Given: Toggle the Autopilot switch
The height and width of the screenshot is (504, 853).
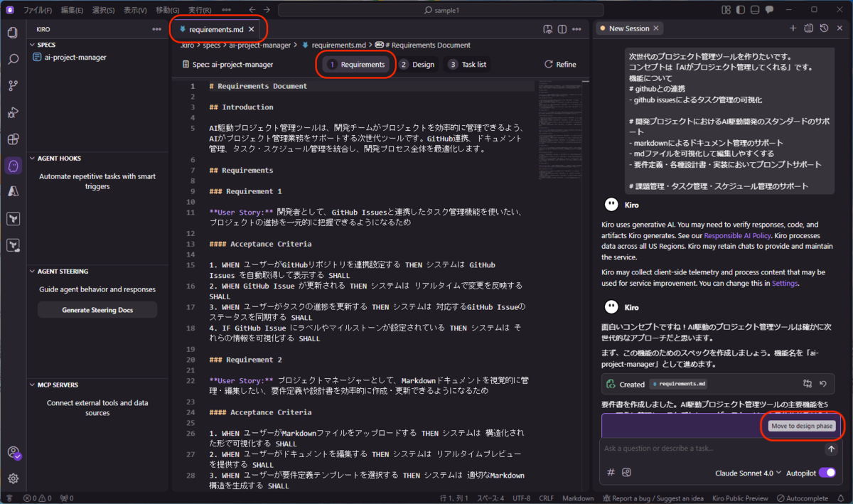Looking at the screenshot, I should (x=827, y=473).
